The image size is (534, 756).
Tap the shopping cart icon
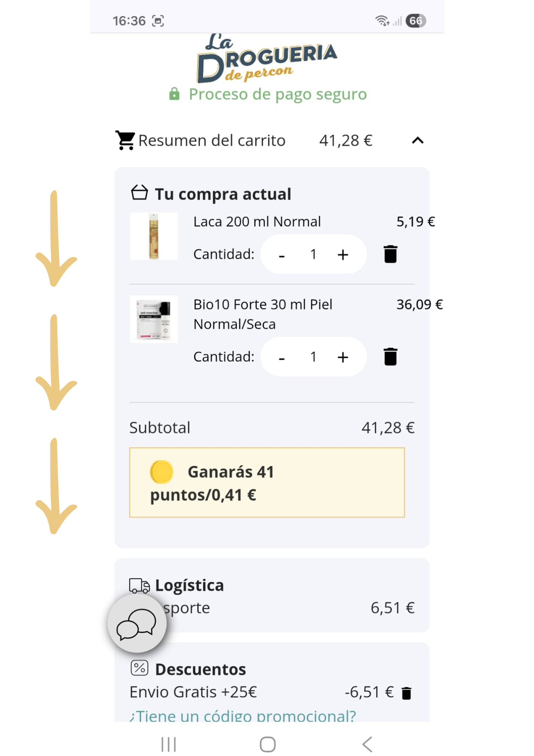tap(125, 140)
